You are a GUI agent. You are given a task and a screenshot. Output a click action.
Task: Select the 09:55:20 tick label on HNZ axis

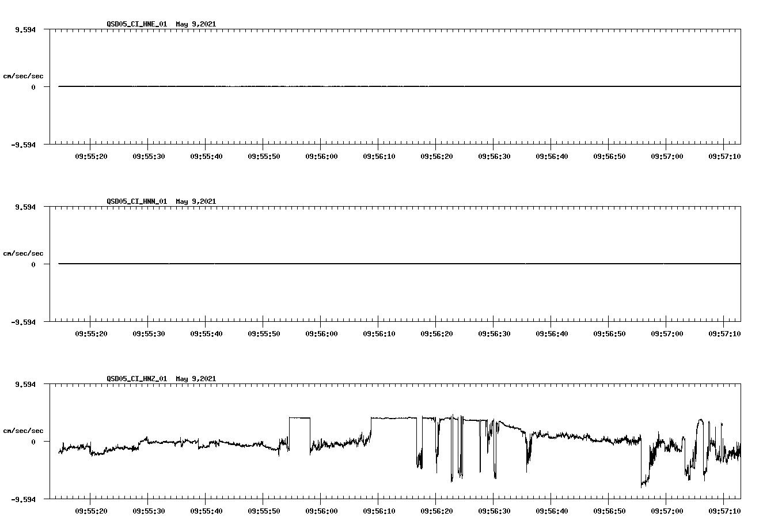(x=90, y=510)
